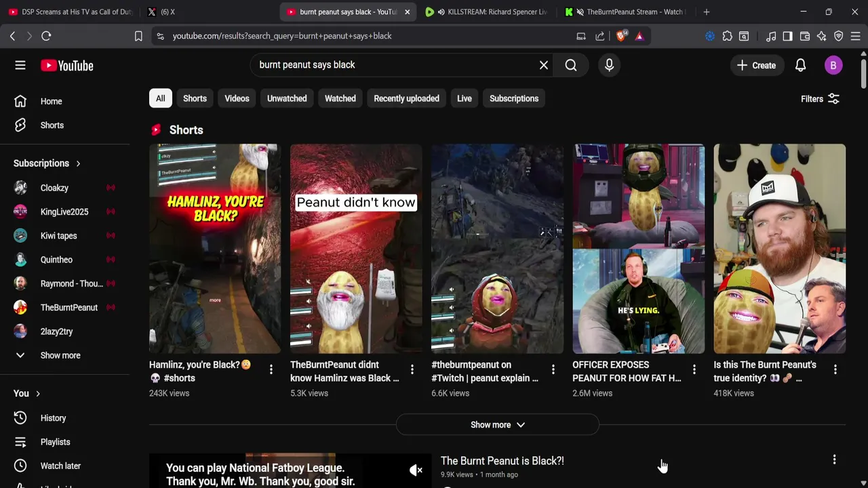The width and height of the screenshot is (868, 488).
Task: Open 'Peanut didn't know' short thumbnail
Action: pyautogui.click(x=356, y=248)
